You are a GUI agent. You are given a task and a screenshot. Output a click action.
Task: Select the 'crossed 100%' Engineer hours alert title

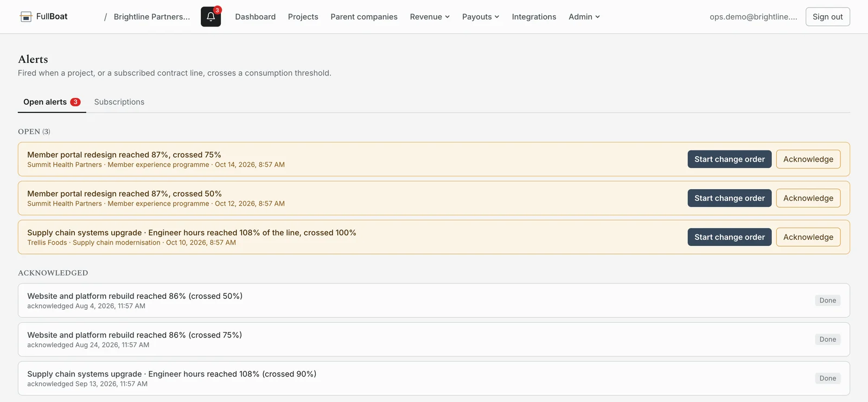tap(192, 233)
